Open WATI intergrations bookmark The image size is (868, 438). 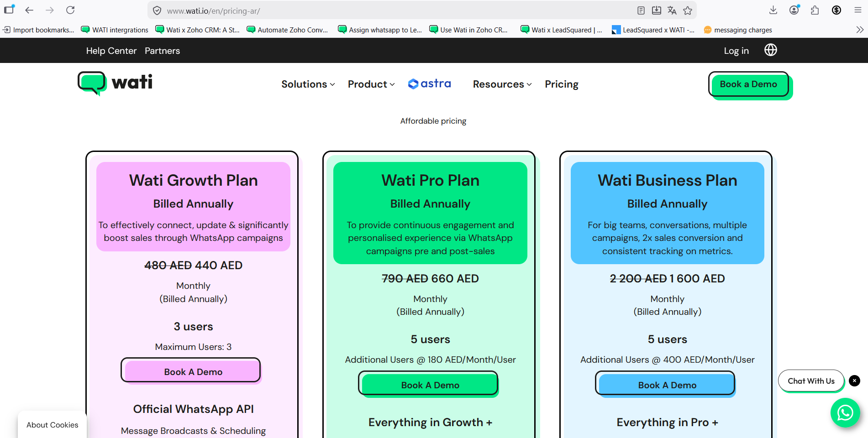(x=115, y=30)
